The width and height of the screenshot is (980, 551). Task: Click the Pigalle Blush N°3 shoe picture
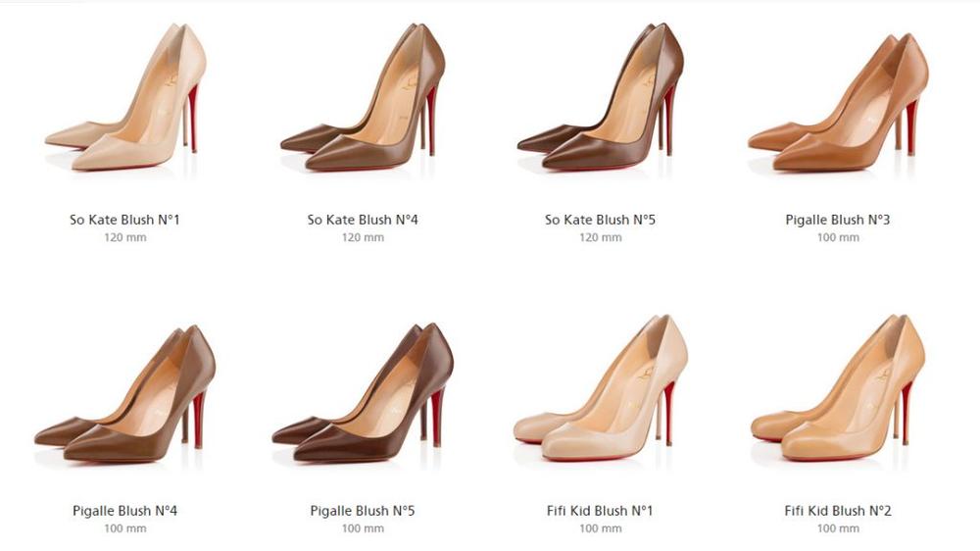click(838, 106)
